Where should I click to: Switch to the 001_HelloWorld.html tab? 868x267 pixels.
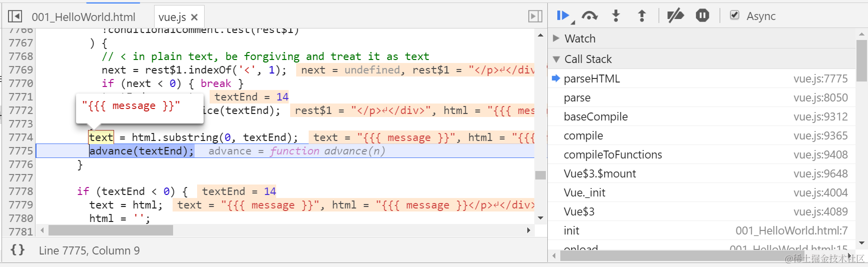click(x=84, y=17)
